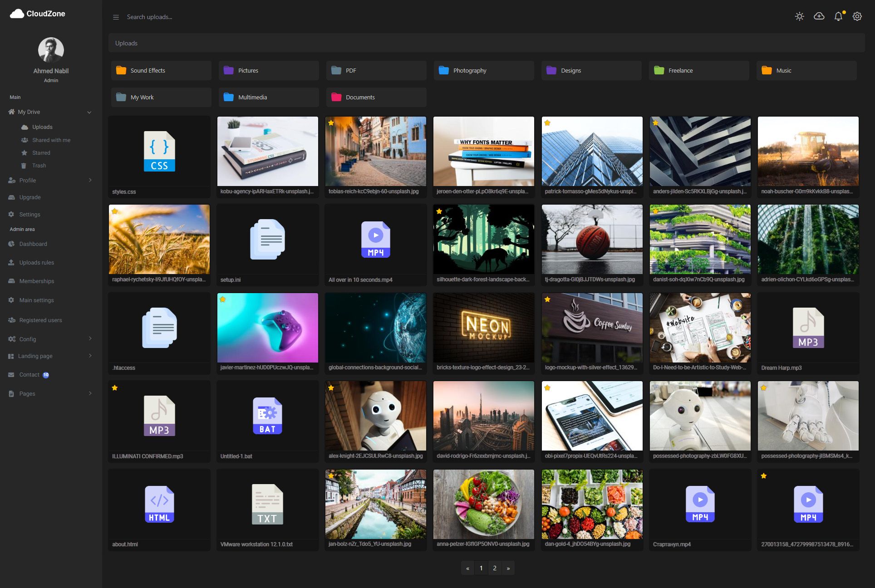Toggle light mode sun icon
875x588 pixels.
click(799, 17)
